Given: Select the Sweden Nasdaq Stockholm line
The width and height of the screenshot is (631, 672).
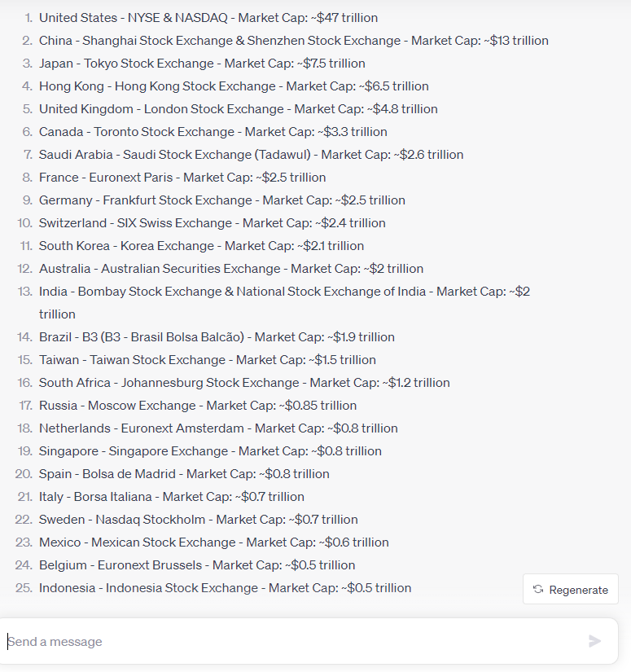Looking at the screenshot, I should coord(198,520).
